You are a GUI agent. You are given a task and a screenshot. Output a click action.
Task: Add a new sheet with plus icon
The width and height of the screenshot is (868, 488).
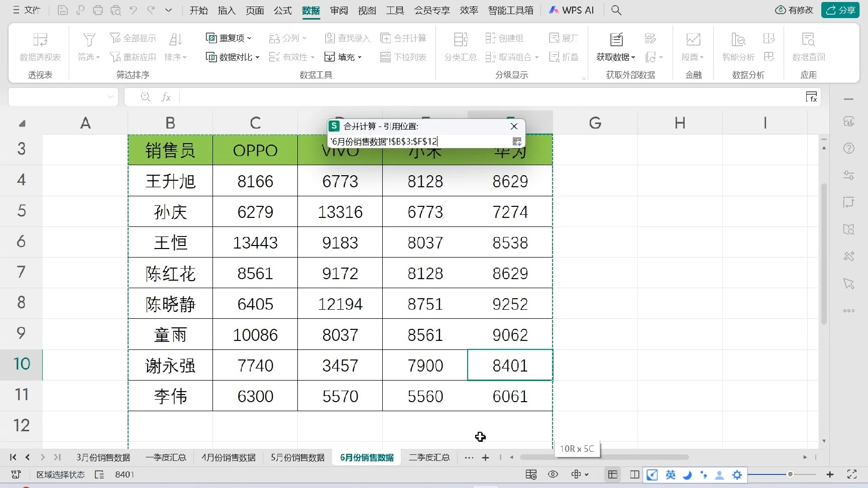tap(485, 457)
